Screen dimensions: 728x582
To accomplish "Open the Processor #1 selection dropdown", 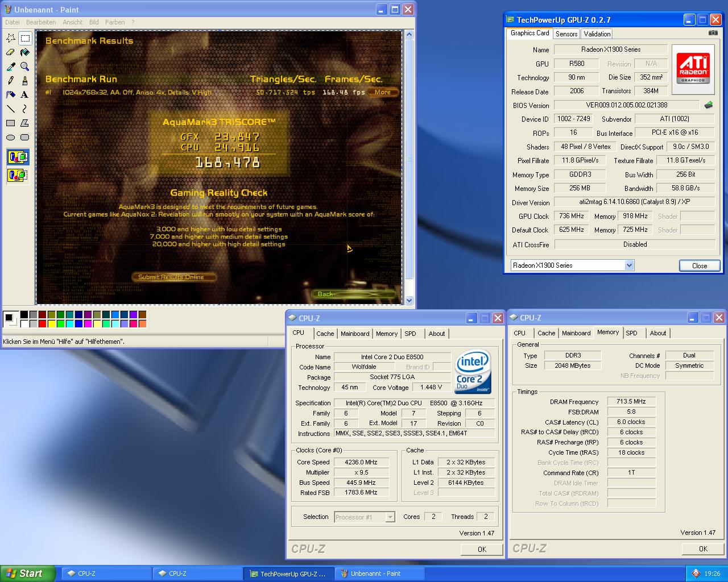I will click(x=390, y=517).
